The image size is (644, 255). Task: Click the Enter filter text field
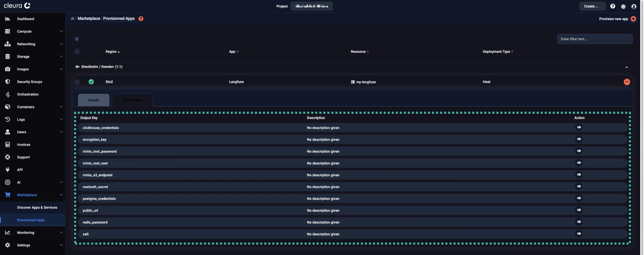[594, 39]
